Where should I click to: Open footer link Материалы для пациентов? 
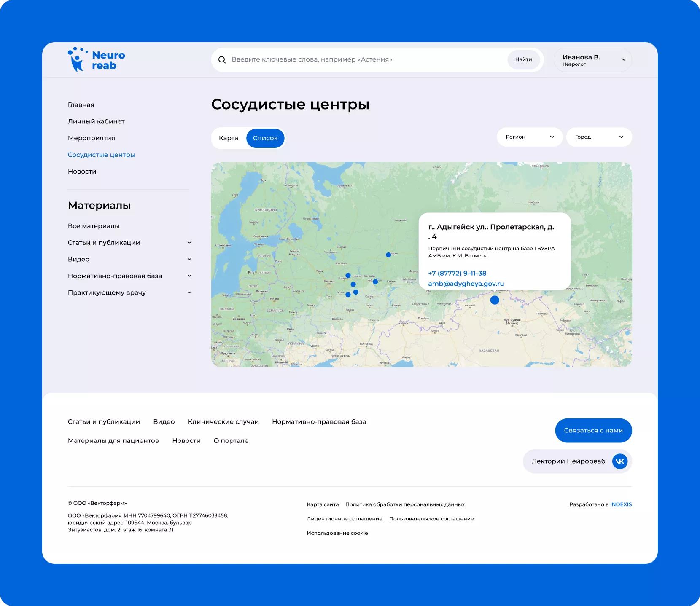pyautogui.click(x=113, y=441)
